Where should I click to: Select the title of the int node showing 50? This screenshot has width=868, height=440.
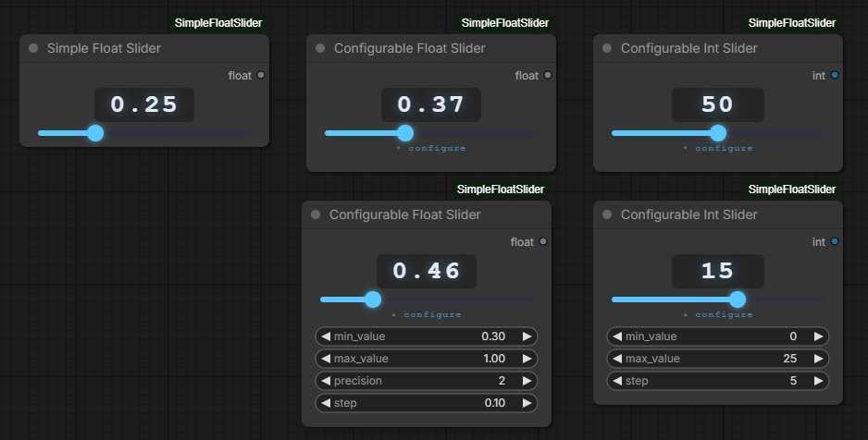(689, 48)
